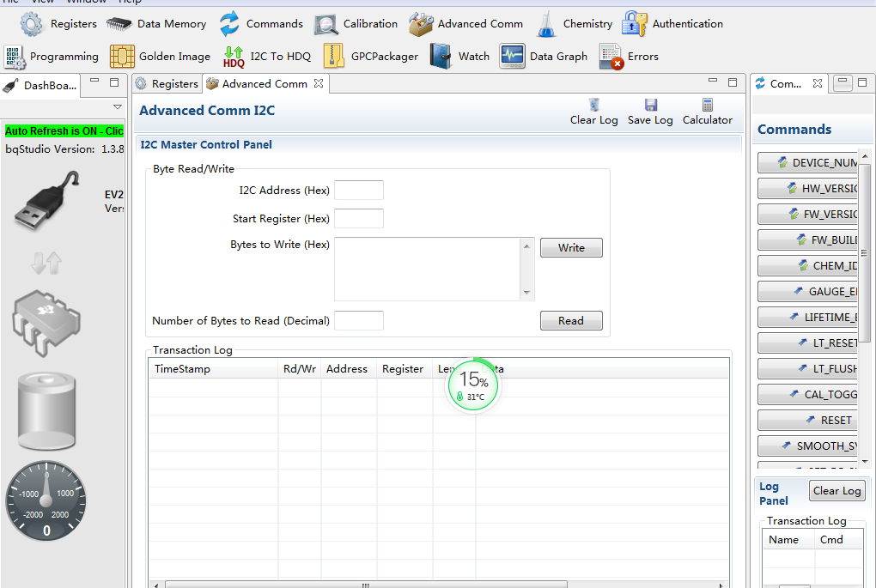Click the DEVICE_NUMBER command button

tap(808, 162)
